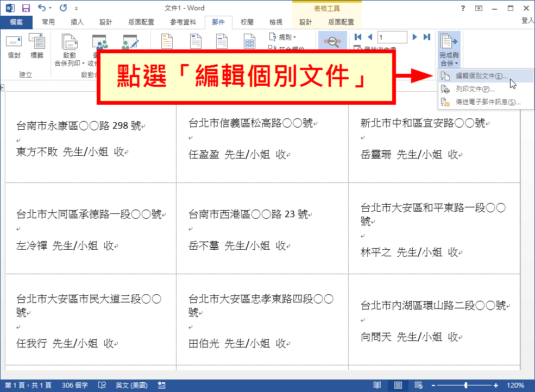Open the 完成與合併 dropdown

(x=449, y=52)
